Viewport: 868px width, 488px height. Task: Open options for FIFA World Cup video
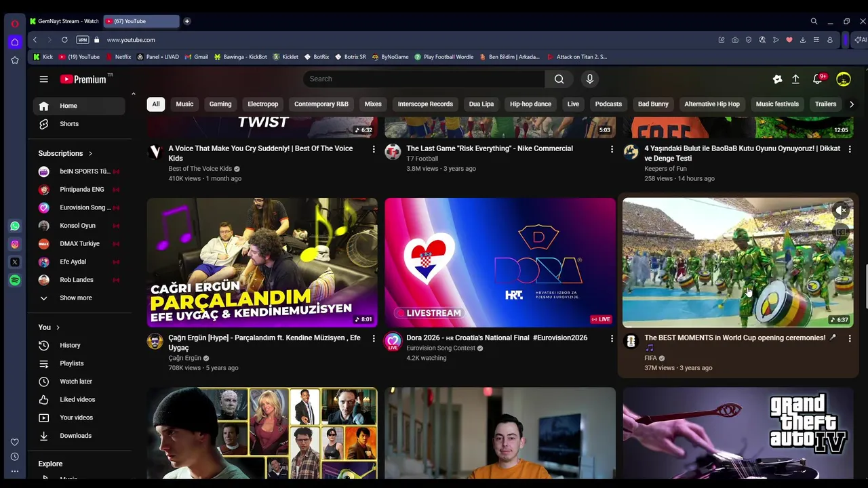(x=850, y=338)
